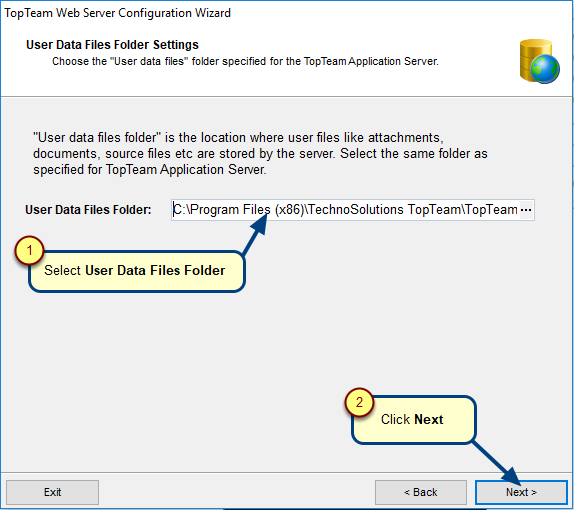Exit the configuration wizard
Image resolution: width=574 pixels, height=510 pixels.
52,492
